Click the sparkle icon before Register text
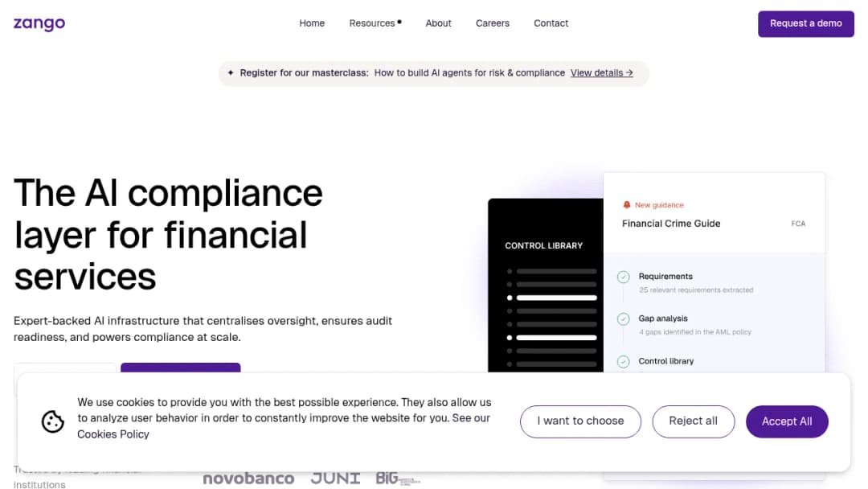The height and width of the screenshot is (489, 868). pos(231,72)
